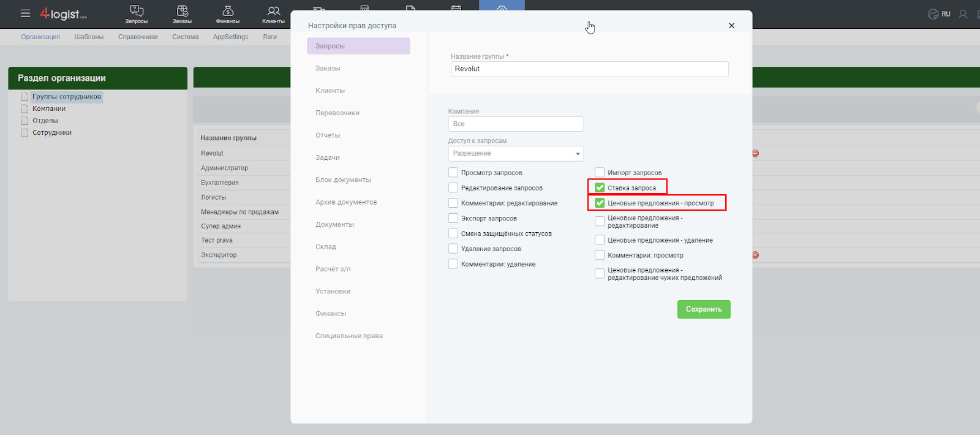Open Логи submenu item
This screenshot has width=980, height=435.
269,37
